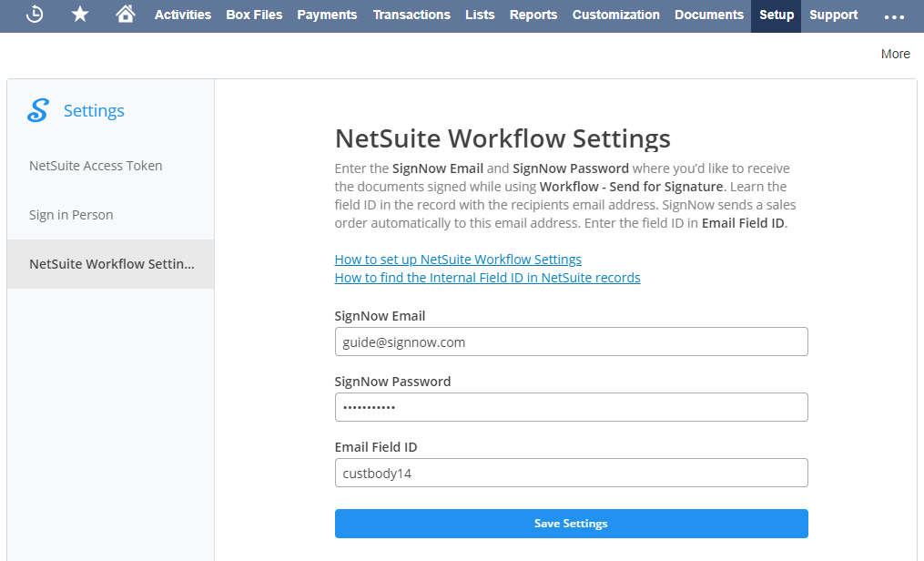The width and height of the screenshot is (924, 561).
Task: Click the Save Settings button
Action: click(571, 524)
